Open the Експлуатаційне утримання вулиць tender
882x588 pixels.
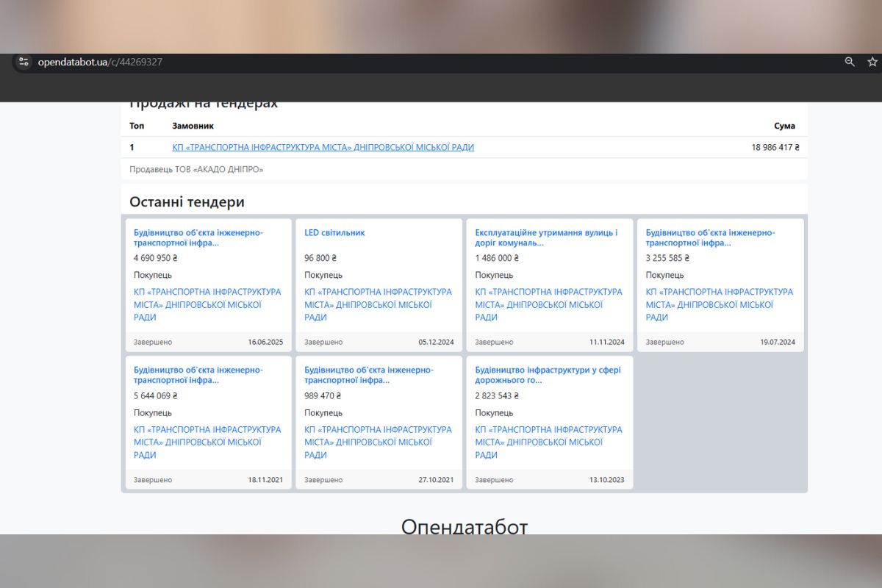pos(546,237)
